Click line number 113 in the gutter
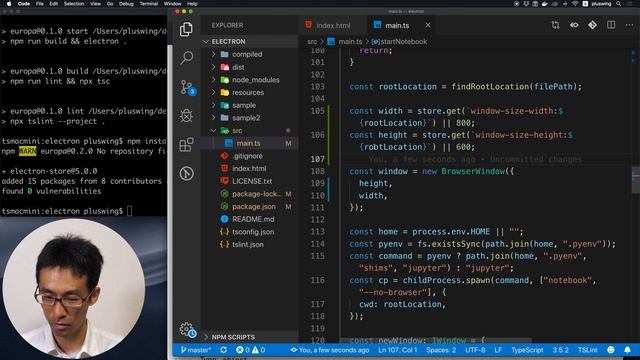Screen dimensions: 640x360 coord(317,231)
